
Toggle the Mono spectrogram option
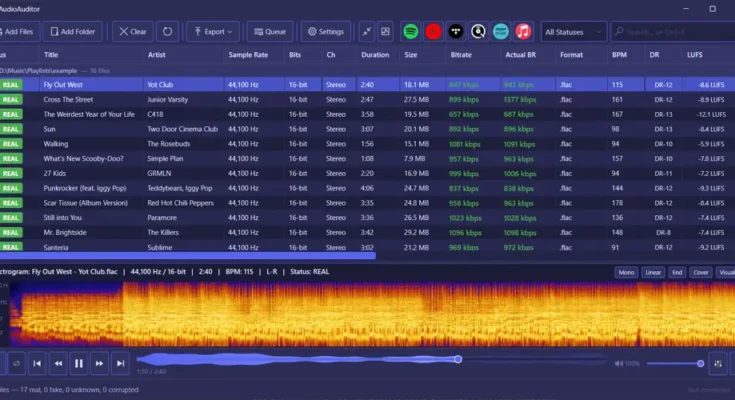(626, 272)
